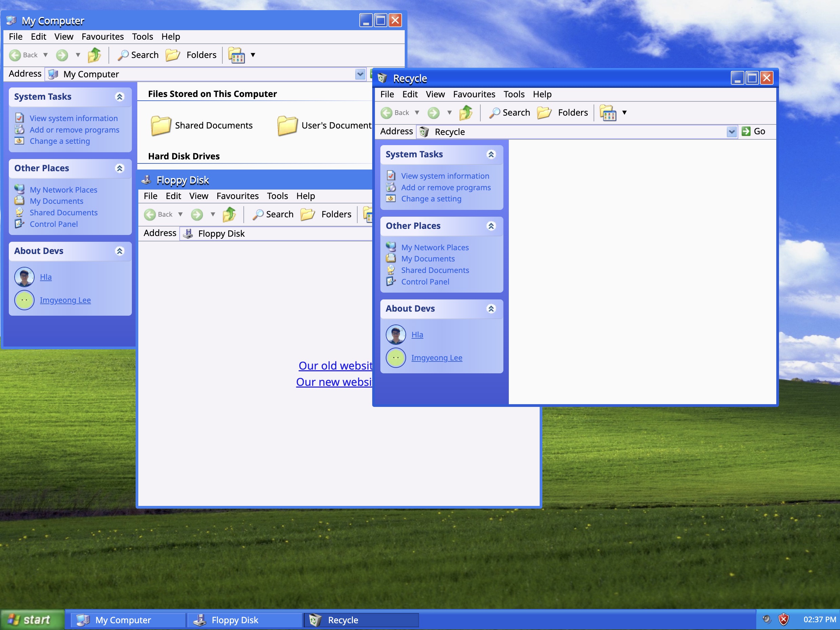Open Edit menu in Floppy Disk window
The image size is (840, 630).
(x=173, y=196)
